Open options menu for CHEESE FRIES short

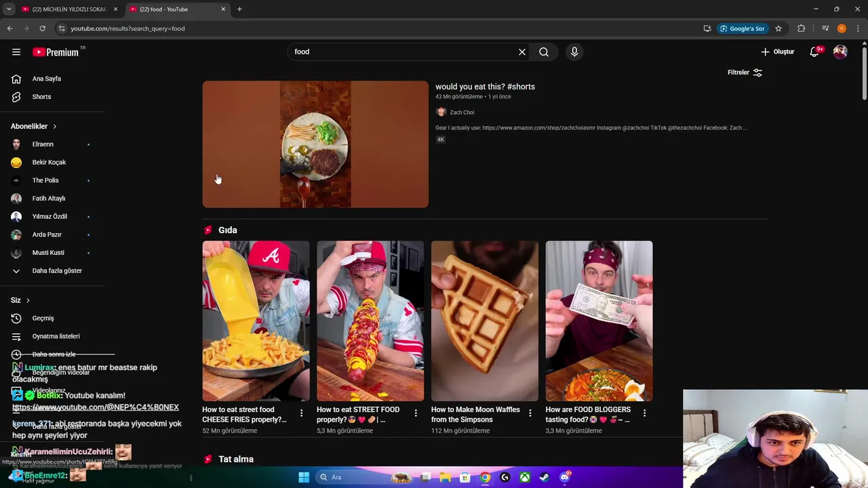point(302,413)
